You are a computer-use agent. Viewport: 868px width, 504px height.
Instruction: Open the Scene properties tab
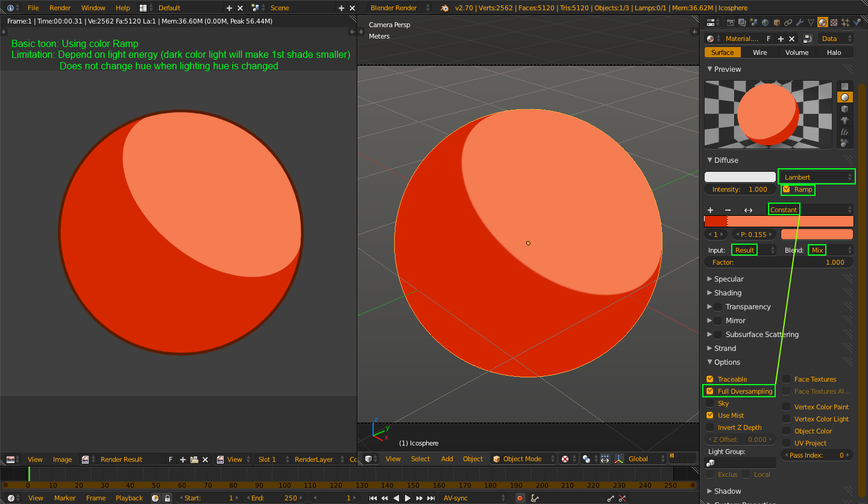pyautogui.click(x=753, y=22)
